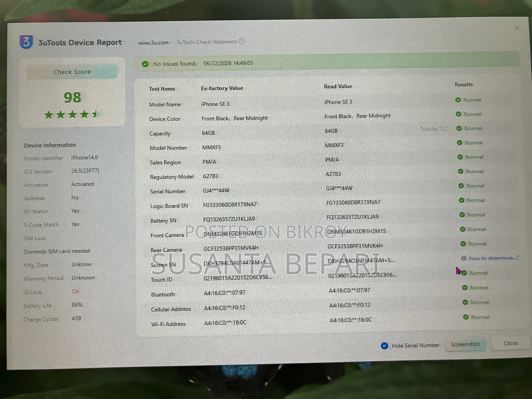The image size is (532, 399).
Task: Click the Model Identifier value "iPhone14,6"
Action: pyautogui.click(x=84, y=158)
